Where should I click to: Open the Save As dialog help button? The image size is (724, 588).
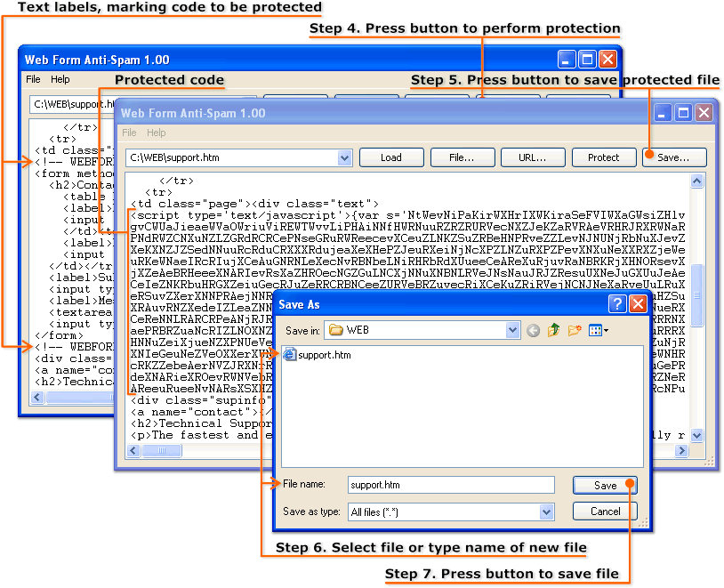pyautogui.click(x=617, y=304)
